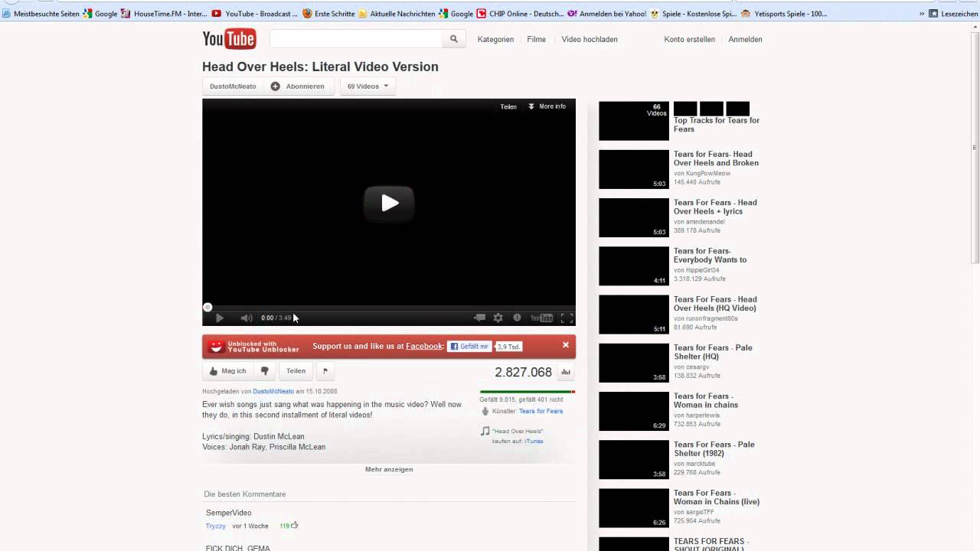Click the 'Mag ich' thumbs up button
Screen dimensions: 980x551
[227, 371]
